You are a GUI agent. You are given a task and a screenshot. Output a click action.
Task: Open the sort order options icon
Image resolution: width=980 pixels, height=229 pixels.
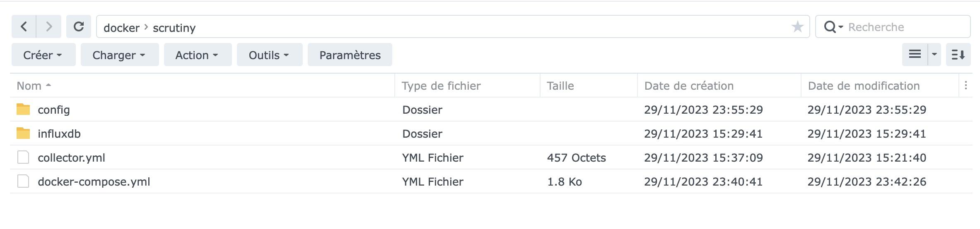[x=958, y=55]
